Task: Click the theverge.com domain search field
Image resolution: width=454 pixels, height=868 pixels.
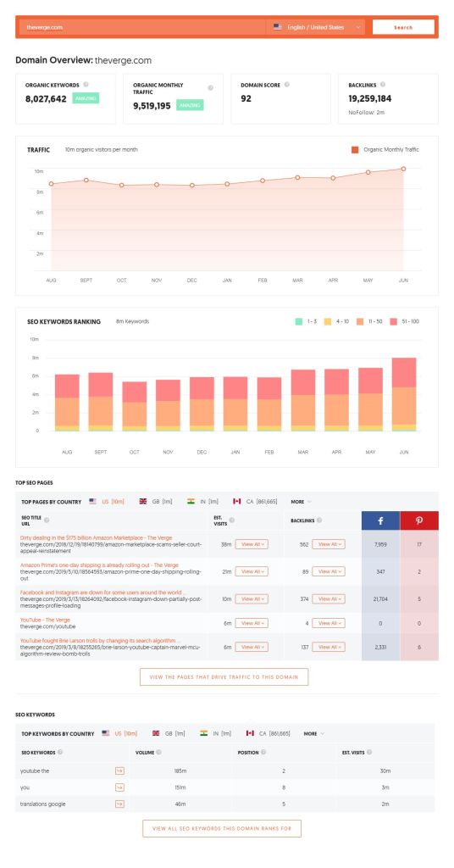Action: tap(142, 27)
